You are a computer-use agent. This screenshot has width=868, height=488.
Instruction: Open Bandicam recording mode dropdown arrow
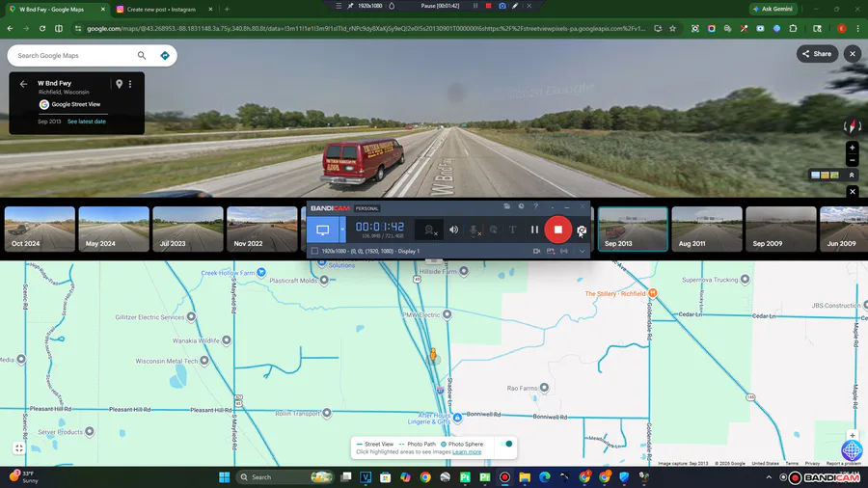point(342,230)
